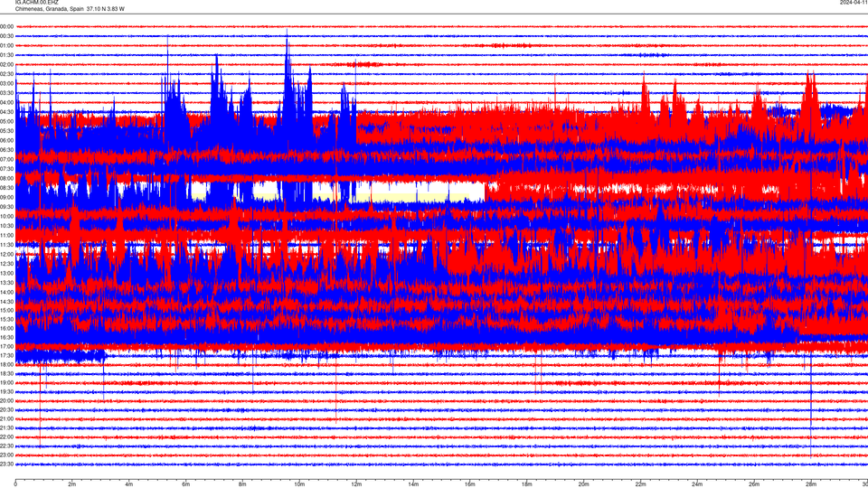Select the '02:30' time row label
This screenshot has height=488, width=868.
6,74
